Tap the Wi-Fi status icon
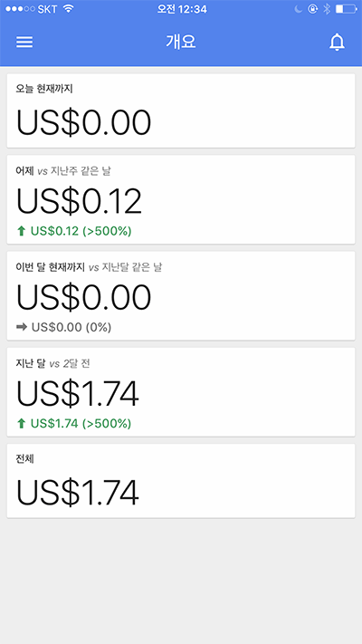Viewport: 362px width, 644px height. tap(69, 9)
